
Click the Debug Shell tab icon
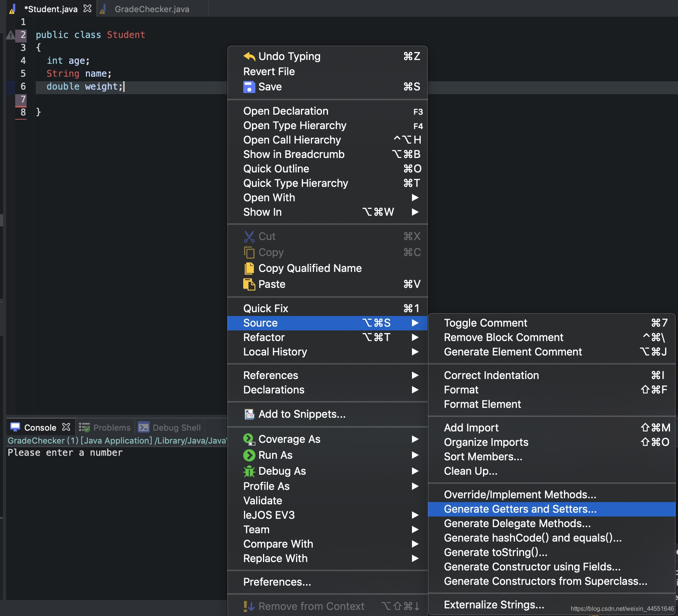(x=143, y=427)
